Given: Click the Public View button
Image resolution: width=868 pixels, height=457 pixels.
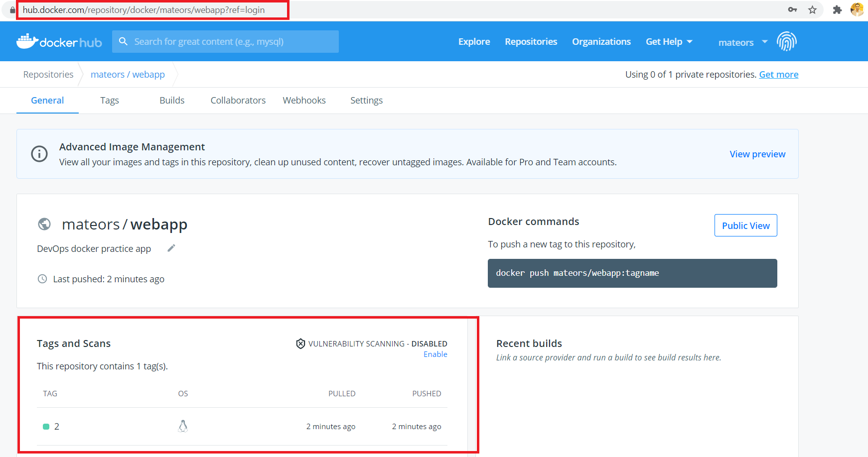Looking at the screenshot, I should [746, 226].
